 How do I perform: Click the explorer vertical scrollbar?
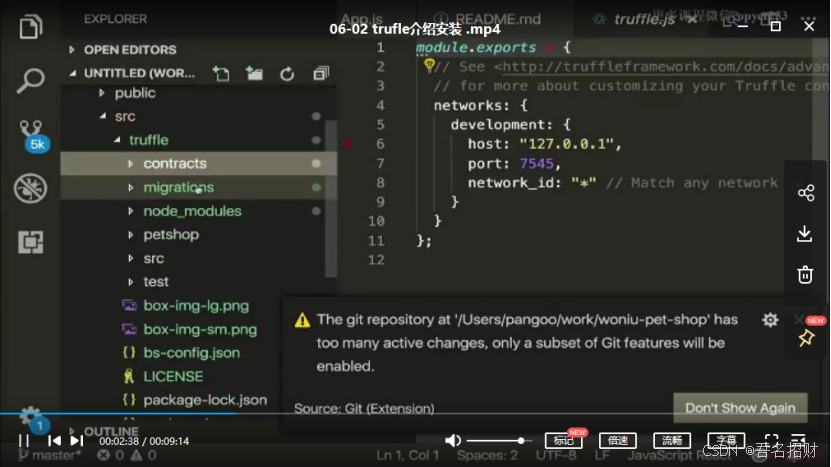click(x=331, y=199)
